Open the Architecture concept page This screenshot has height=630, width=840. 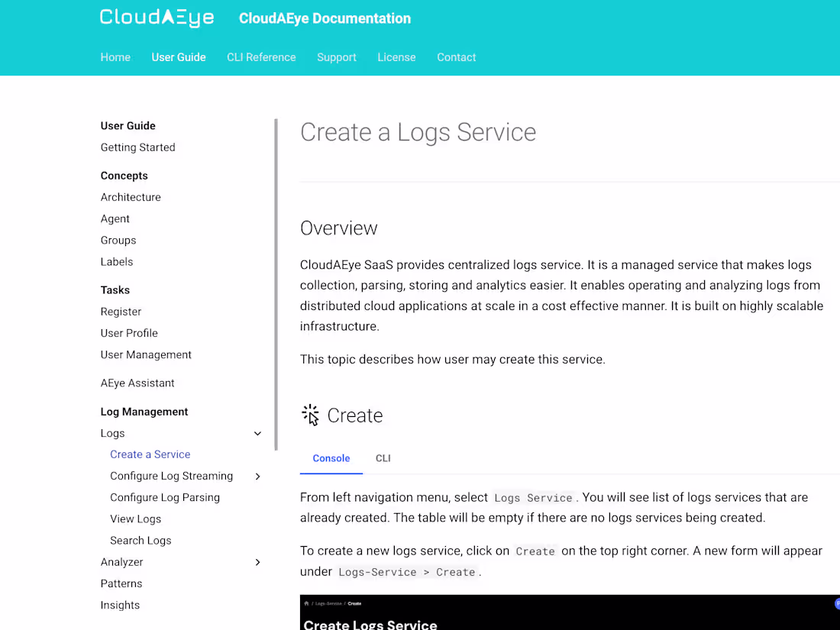pos(131,197)
